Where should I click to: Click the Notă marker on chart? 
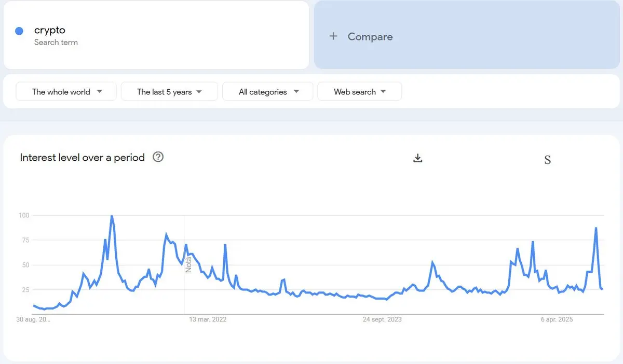click(x=188, y=263)
